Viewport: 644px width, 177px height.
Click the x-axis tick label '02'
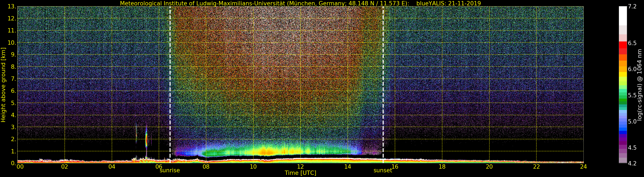[x=65, y=166]
